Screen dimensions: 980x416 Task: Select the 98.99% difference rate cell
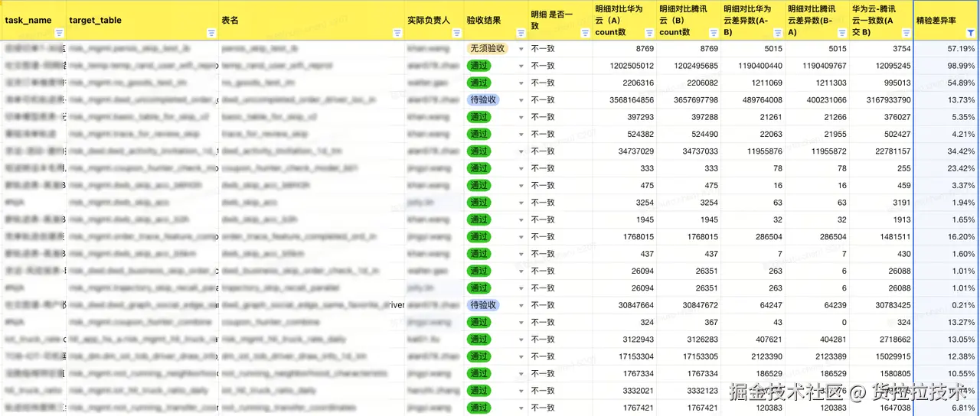click(946, 66)
